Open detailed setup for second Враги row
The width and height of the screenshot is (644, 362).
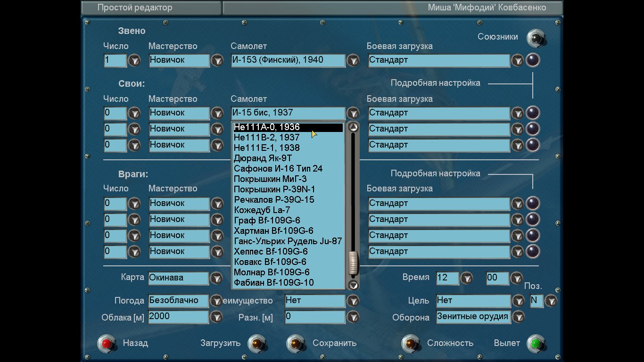click(533, 220)
